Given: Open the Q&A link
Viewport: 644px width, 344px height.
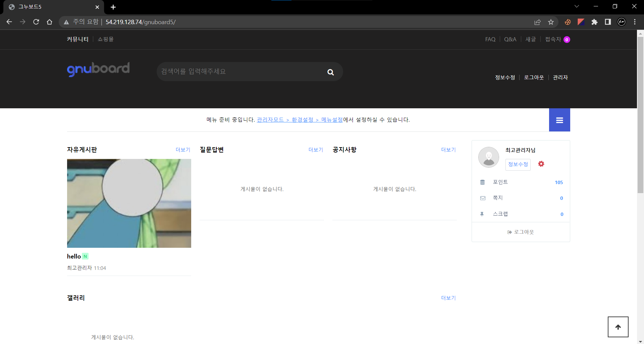Looking at the screenshot, I should tap(510, 40).
